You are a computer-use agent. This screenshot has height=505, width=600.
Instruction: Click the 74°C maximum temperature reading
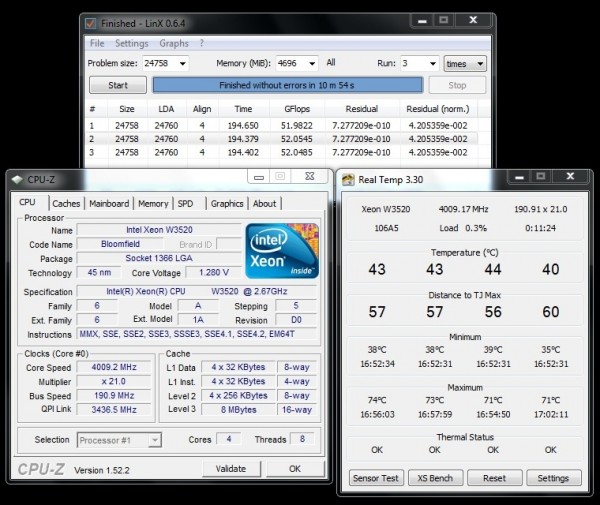pos(377,400)
